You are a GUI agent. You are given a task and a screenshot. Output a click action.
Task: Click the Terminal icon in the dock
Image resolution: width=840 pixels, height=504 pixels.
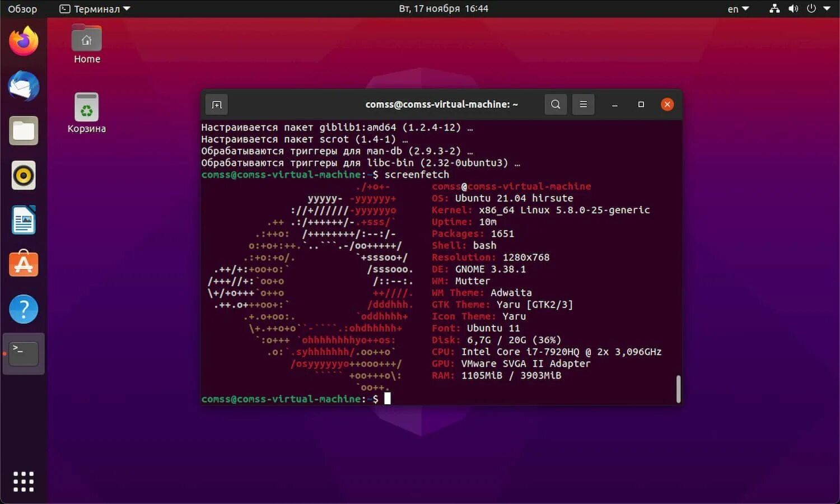point(24,354)
